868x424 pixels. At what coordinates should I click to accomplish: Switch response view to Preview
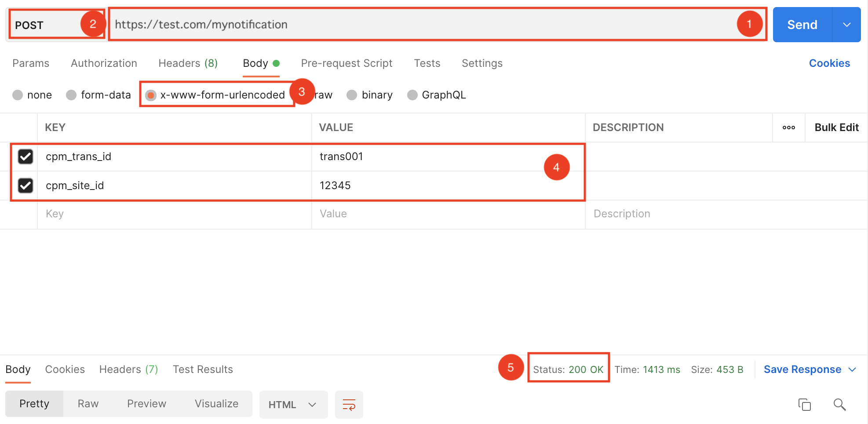146,404
